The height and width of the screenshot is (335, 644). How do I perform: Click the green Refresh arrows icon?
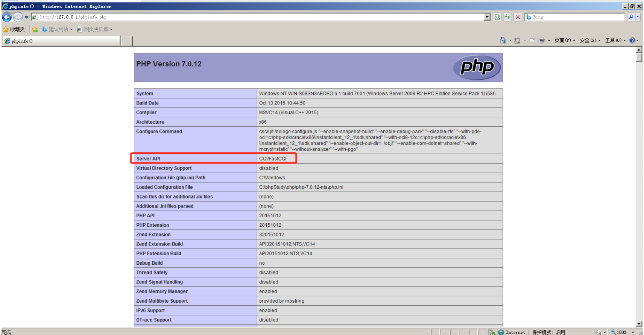(507, 17)
